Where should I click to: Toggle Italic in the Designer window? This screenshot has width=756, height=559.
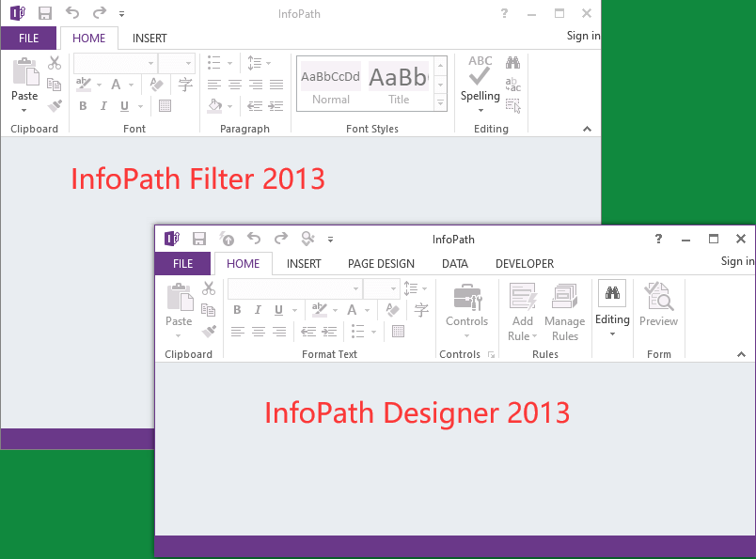click(258, 310)
